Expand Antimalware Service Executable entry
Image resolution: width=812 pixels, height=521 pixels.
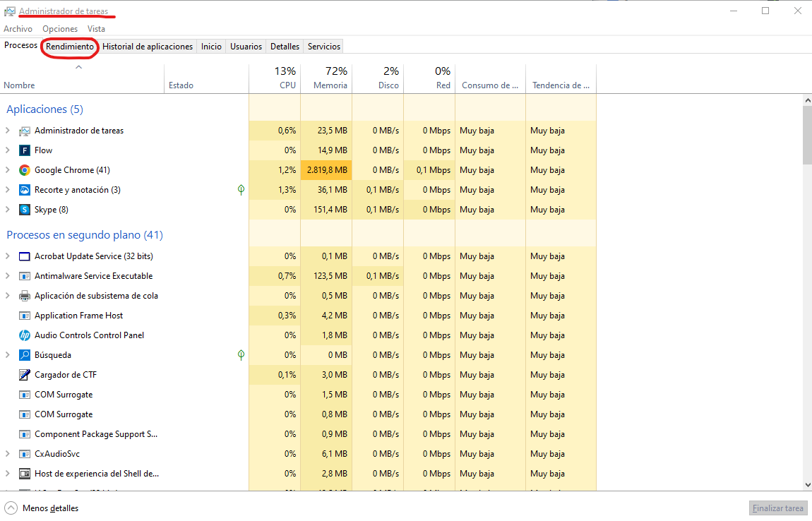tap(8, 276)
